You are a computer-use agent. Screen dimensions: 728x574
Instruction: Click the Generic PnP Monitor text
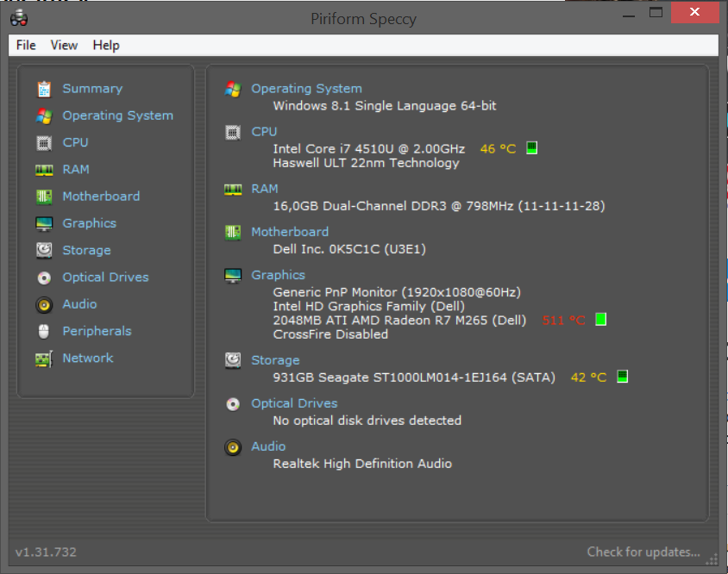(x=397, y=292)
